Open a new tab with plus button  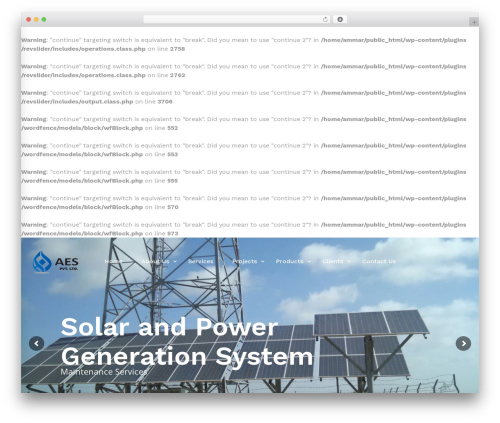point(474,22)
